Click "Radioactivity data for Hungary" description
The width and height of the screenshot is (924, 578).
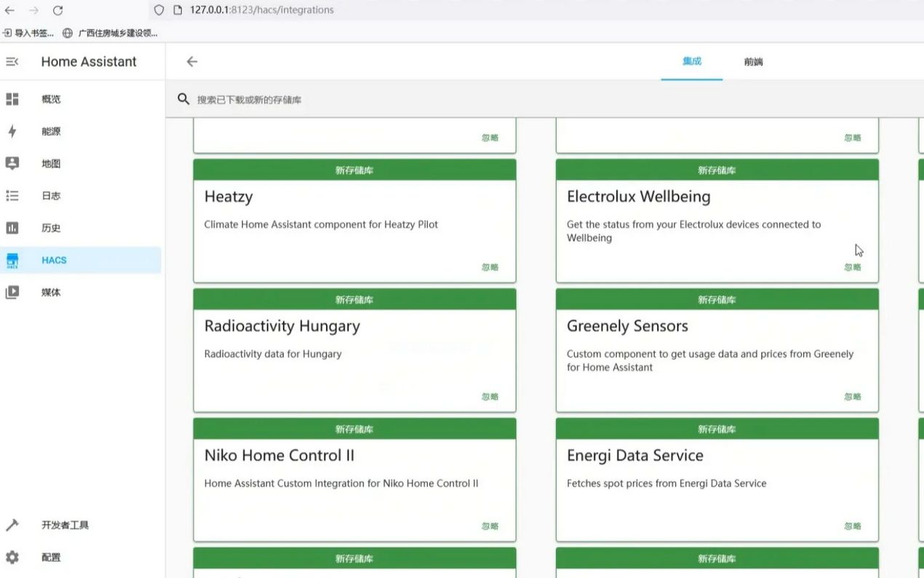point(273,354)
